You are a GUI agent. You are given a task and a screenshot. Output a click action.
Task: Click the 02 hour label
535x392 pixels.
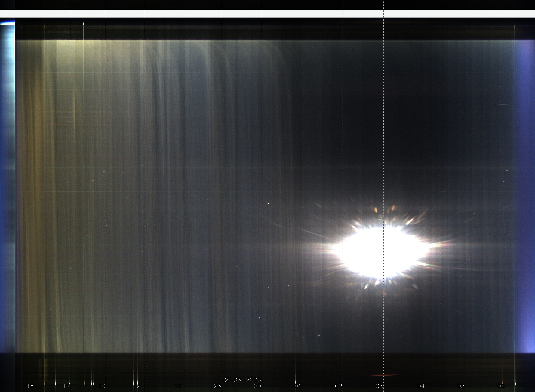[x=339, y=386]
